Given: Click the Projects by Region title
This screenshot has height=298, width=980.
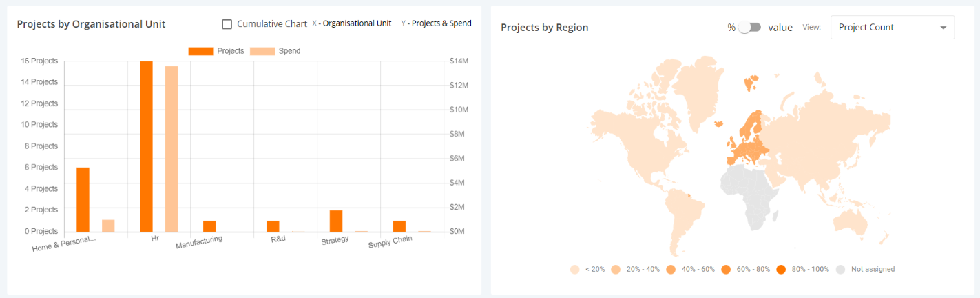Looking at the screenshot, I should coord(544,28).
